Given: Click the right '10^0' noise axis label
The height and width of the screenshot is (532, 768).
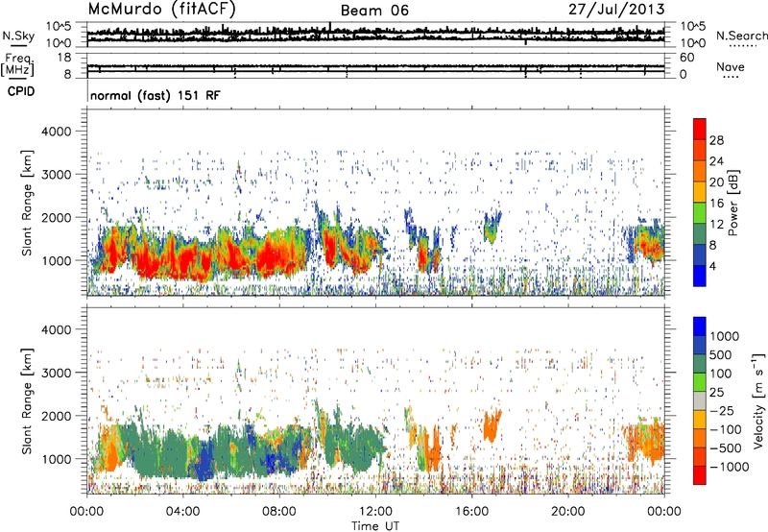Looking at the screenshot, I should pos(692,43).
